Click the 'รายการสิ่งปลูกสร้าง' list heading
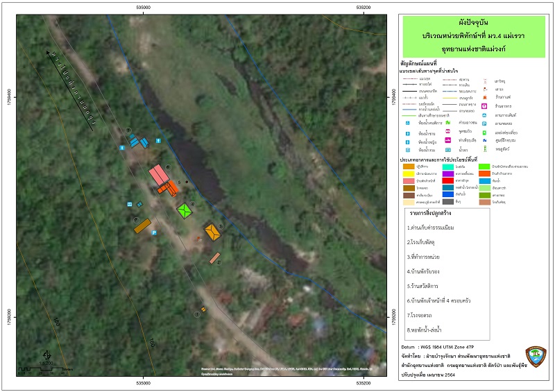Image resolution: width=555 pixels, height=392 pixels. 430,213
